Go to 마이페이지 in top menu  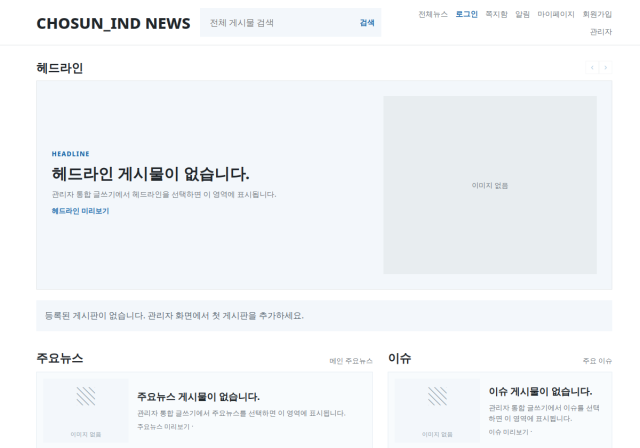coord(556,14)
